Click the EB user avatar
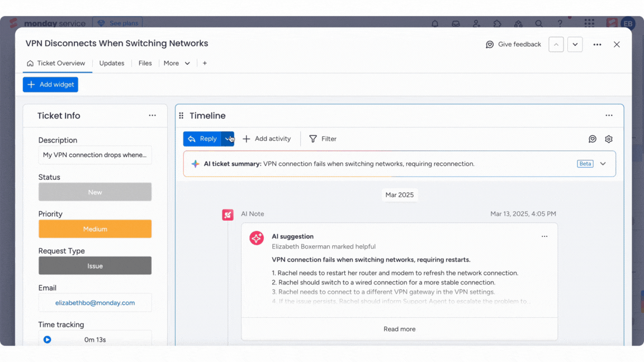The image size is (644, 362). click(628, 23)
